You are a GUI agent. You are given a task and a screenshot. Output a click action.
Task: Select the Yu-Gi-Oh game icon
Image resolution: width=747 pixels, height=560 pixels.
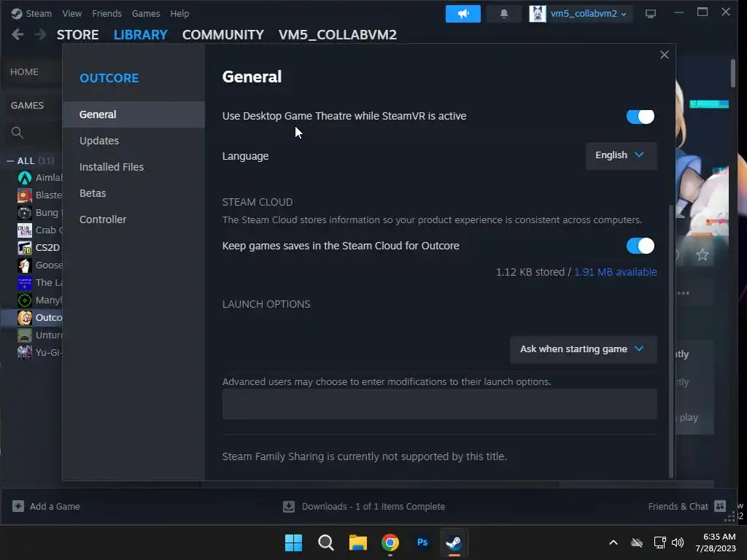click(x=24, y=353)
